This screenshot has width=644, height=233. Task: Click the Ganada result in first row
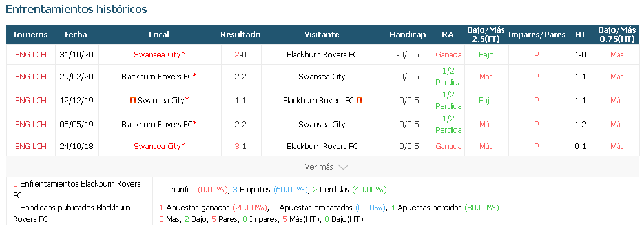coord(448,55)
